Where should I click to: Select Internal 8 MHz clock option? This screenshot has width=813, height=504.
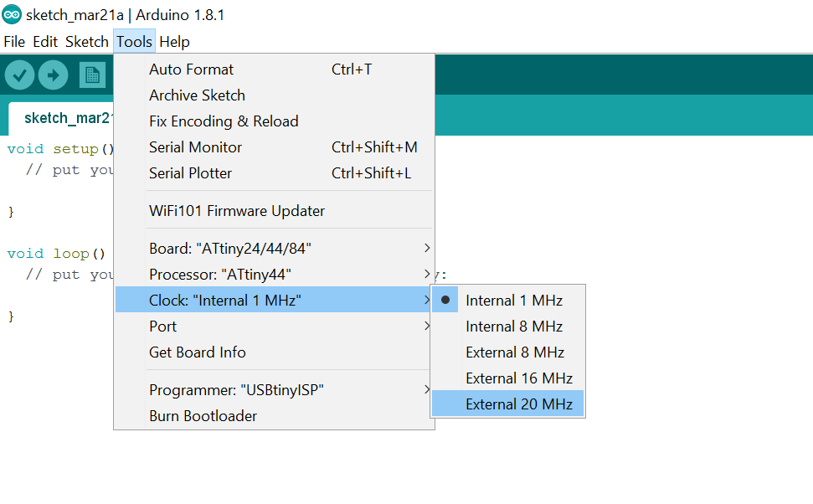tap(507, 327)
